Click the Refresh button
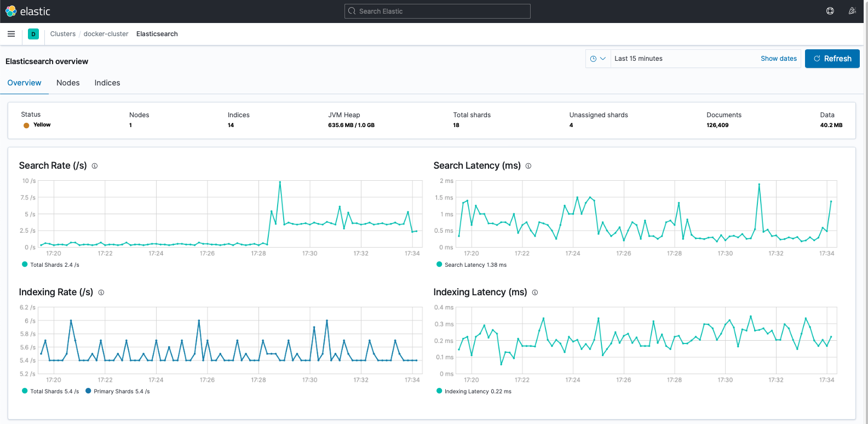 click(832, 59)
